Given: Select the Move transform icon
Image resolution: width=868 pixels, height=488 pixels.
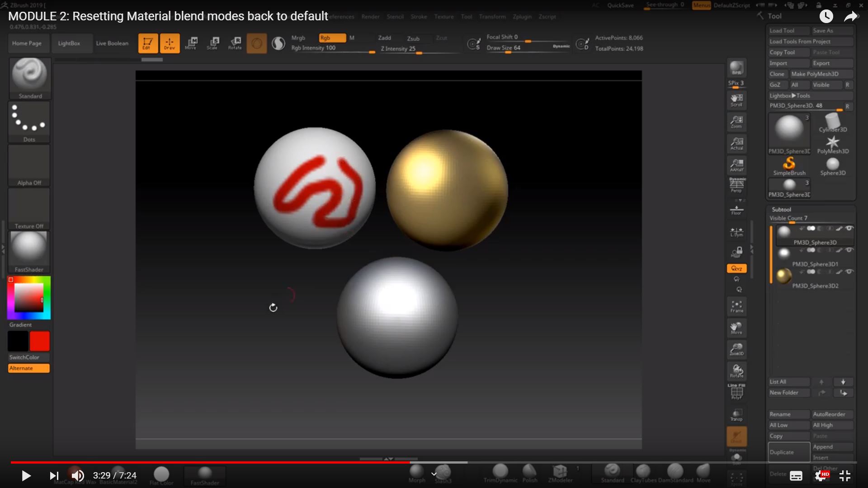Looking at the screenshot, I should (191, 43).
